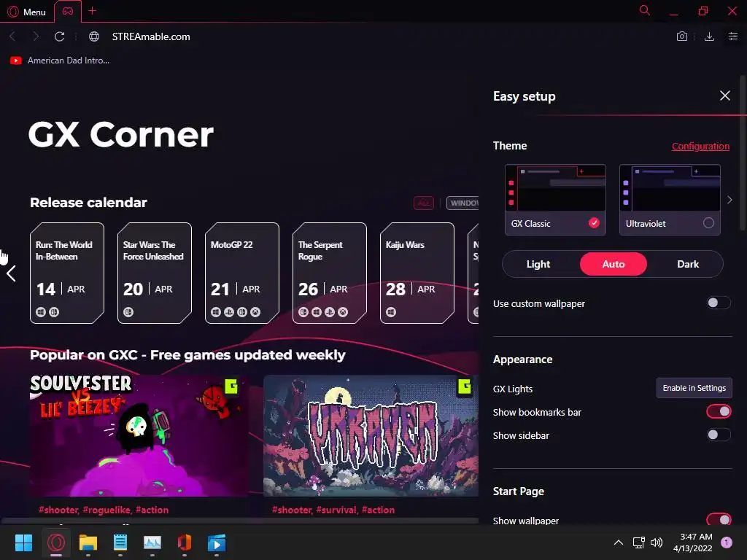Open a new tab with plus icon
The image size is (747, 560).
(93, 10)
